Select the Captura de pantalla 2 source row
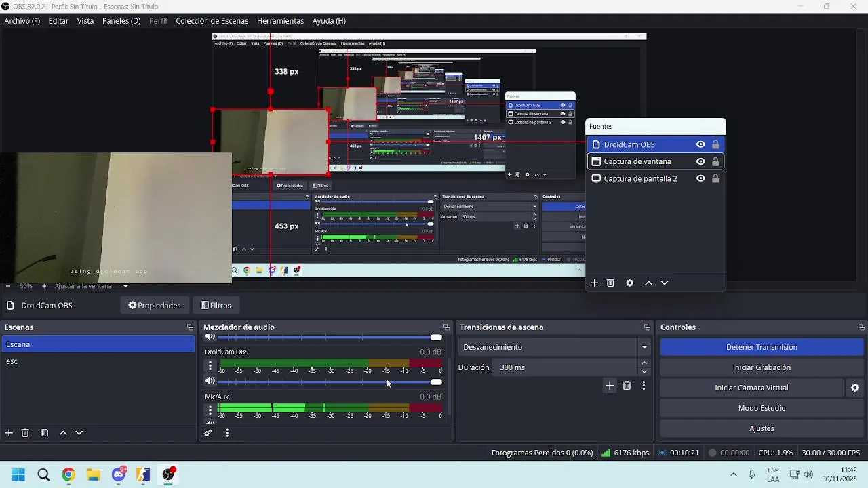 coord(656,179)
